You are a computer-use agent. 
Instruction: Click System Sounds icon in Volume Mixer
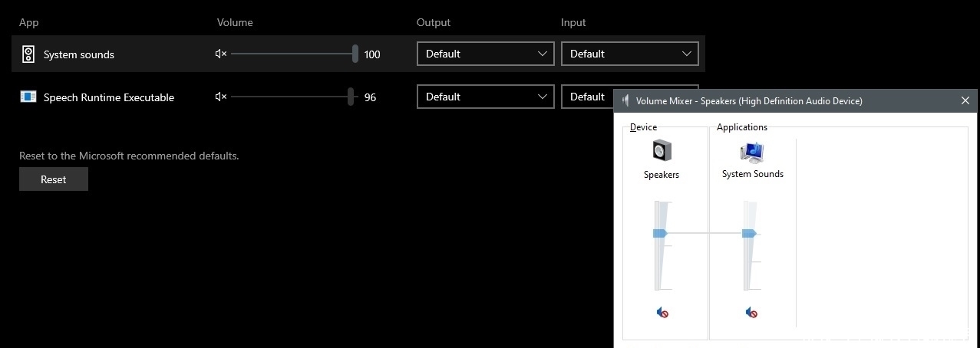pyautogui.click(x=752, y=152)
